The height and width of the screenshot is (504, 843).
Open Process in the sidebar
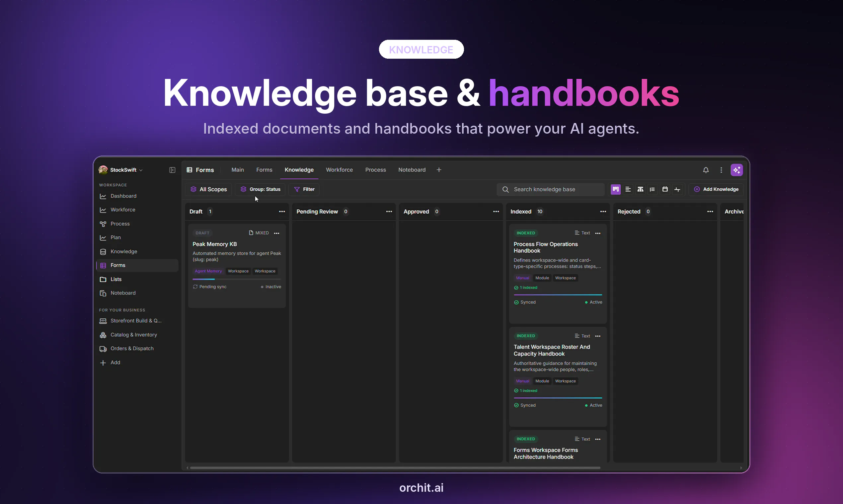click(137, 224)
